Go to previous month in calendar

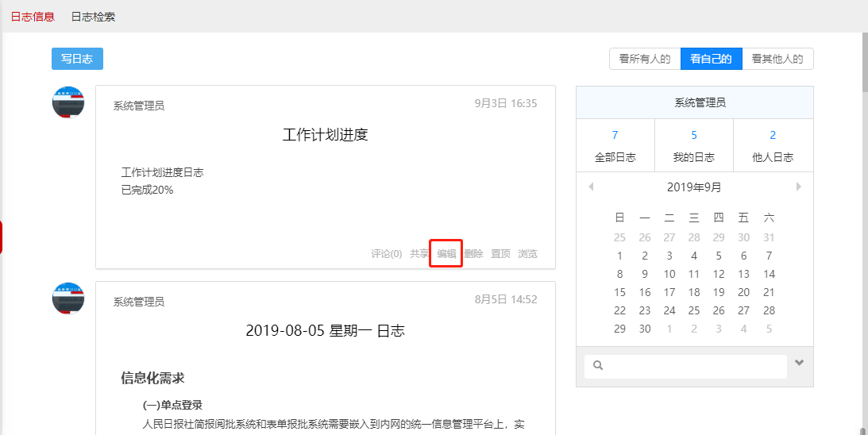[x=591, y=187]
